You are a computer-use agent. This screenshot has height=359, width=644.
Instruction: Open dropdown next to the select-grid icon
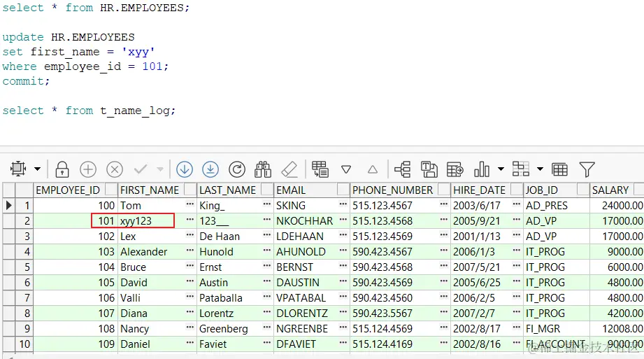(37, 169)
